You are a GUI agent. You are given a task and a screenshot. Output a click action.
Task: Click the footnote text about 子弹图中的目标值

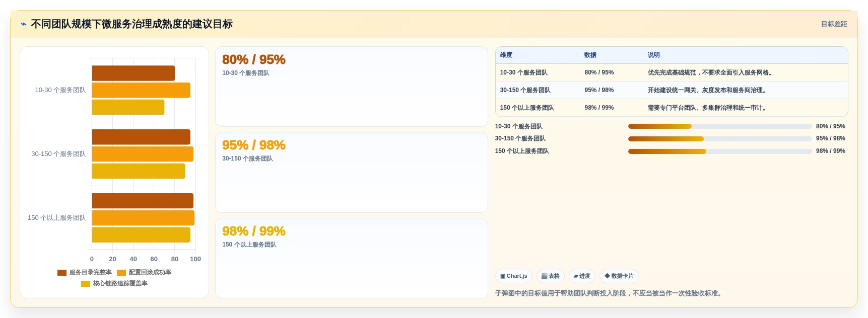[x=610, y=293]
